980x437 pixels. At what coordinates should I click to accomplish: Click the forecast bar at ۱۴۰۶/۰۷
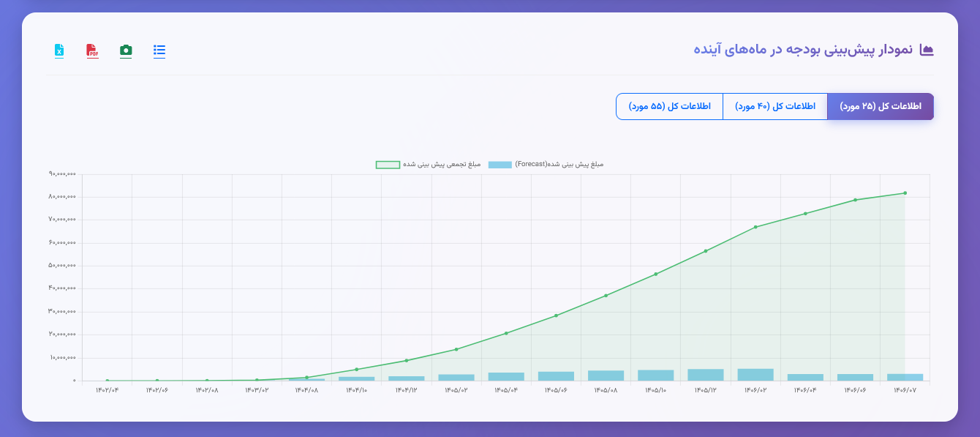(905, 377)
